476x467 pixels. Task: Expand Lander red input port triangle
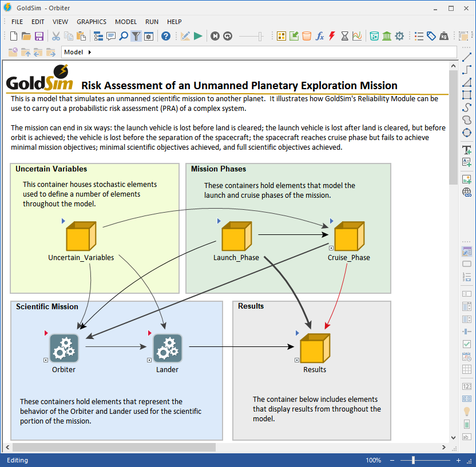(149, 333)
